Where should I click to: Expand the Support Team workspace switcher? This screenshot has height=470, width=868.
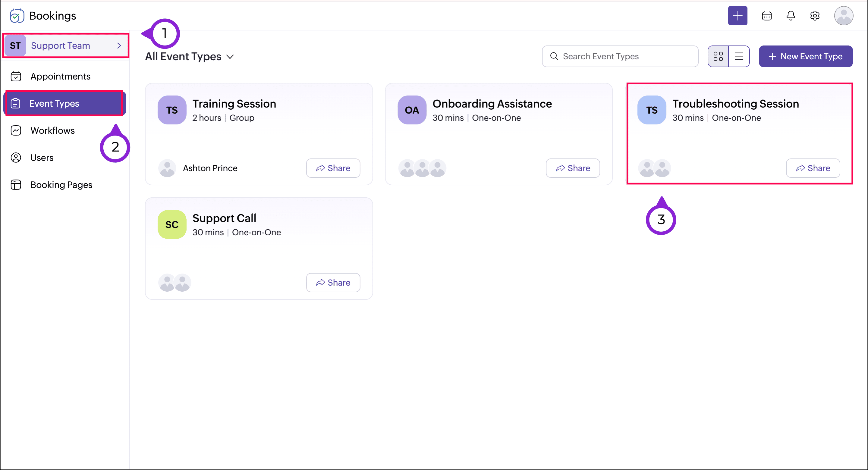(x=66, y=45)
